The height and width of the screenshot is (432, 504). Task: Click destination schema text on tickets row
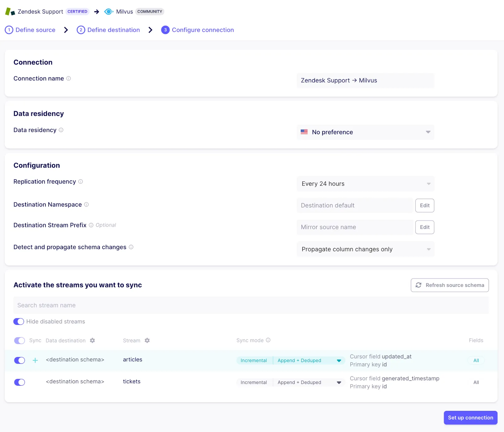pyautogui.click(x=75, y=382)
